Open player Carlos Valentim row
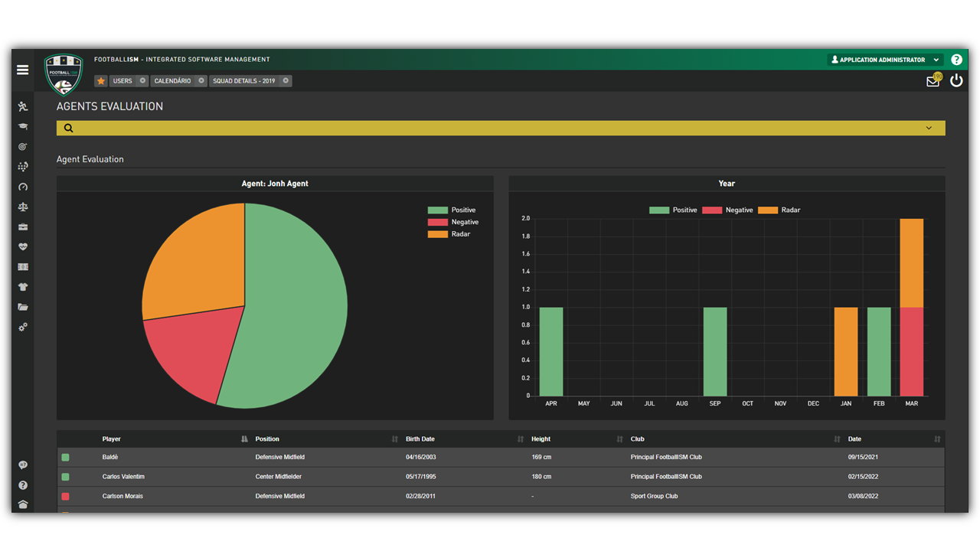Image resolution: width=980 pixels, height=551 pixels. click(501, 477)
